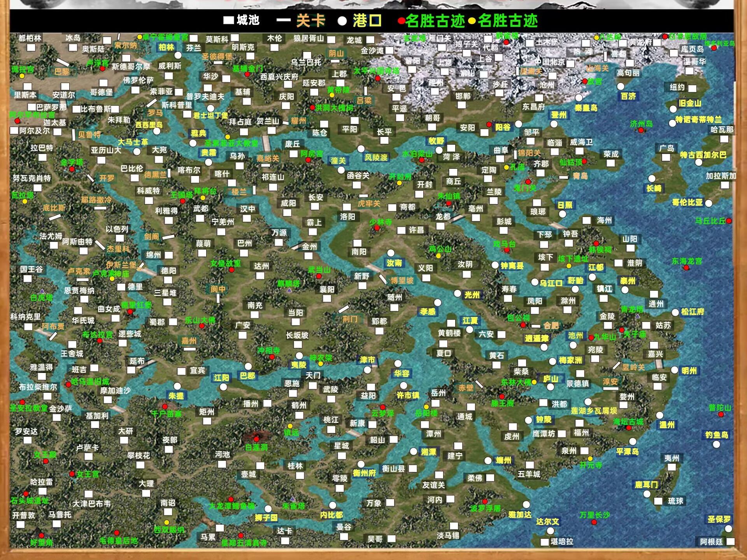Click the 襄阳 map label
Screen dimensions: 747x560
tap(327, 290)
